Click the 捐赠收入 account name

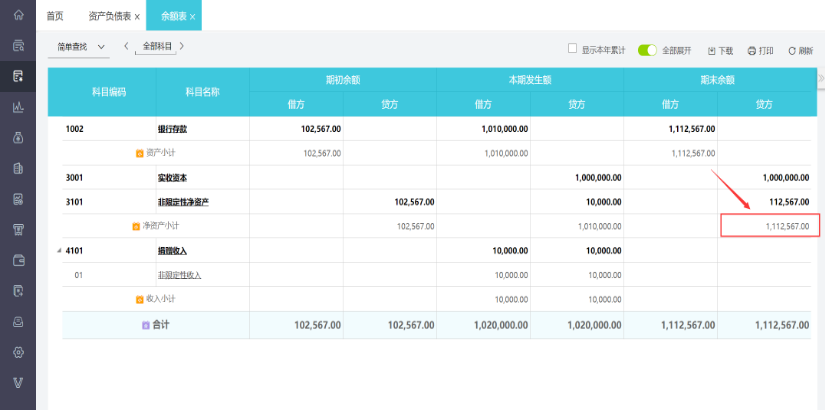[x=172, y=251]
